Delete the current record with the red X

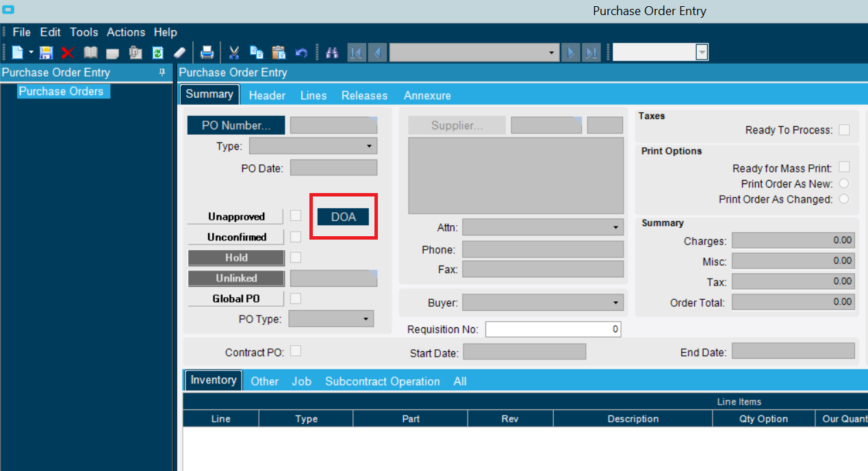click(x=66, y=52)
